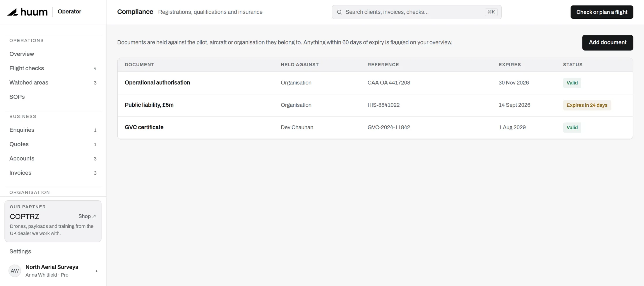Click reference CAA OA 4417208

pos(389,83)
